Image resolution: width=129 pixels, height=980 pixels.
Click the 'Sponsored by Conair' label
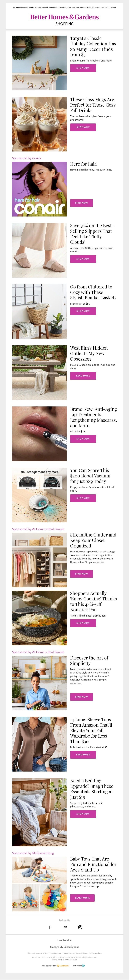pos(27,158)
